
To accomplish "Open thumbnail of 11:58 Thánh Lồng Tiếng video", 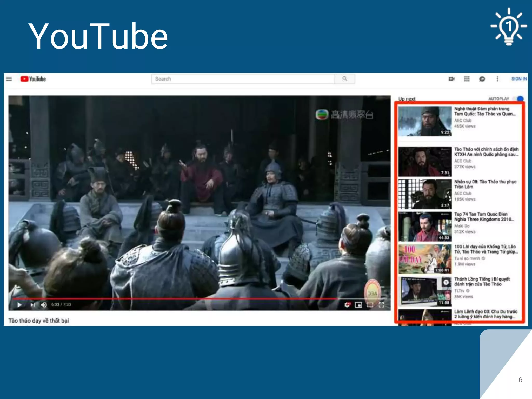I will click(x=425, y=291).
